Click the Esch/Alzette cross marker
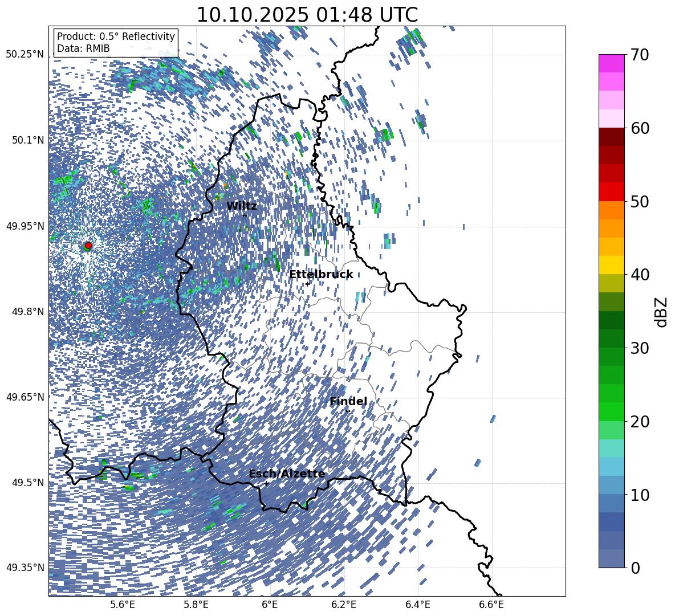The height and width of the screenshot is (616, 675). point(266,483)
